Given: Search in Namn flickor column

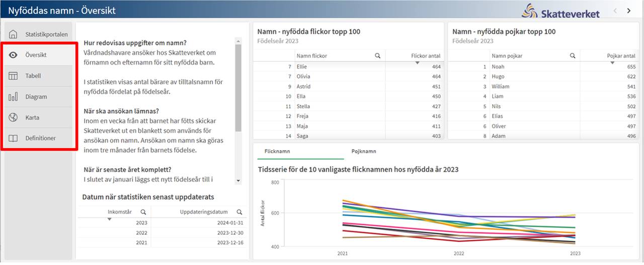Looking at the screenshot, I should coord(377,56).
